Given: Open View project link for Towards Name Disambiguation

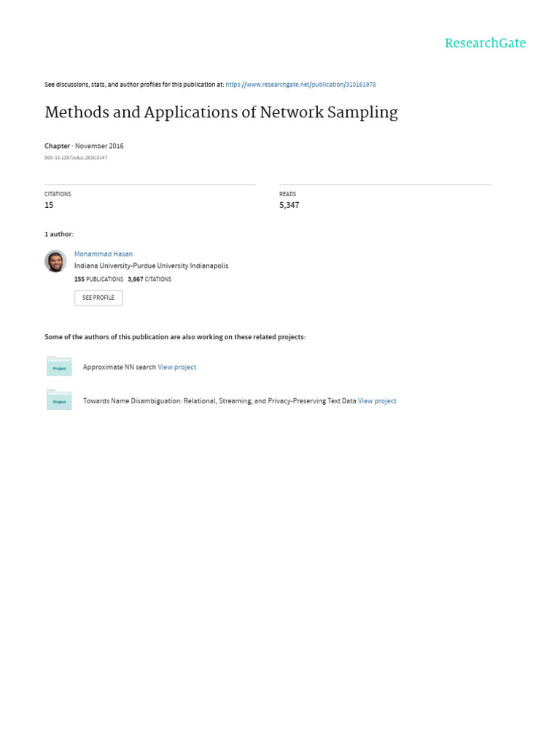Looking at the screenshot, I should tap(377, 400).
